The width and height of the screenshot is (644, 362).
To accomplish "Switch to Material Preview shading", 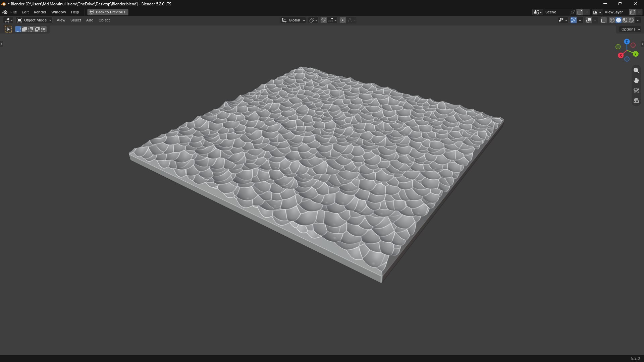I will (x=625, y=20).
